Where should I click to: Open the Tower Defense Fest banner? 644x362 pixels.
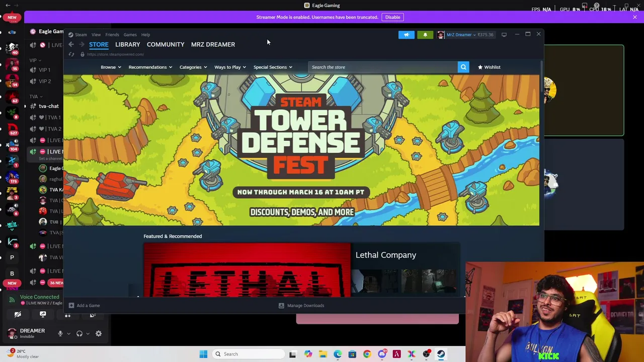[301, 150]
